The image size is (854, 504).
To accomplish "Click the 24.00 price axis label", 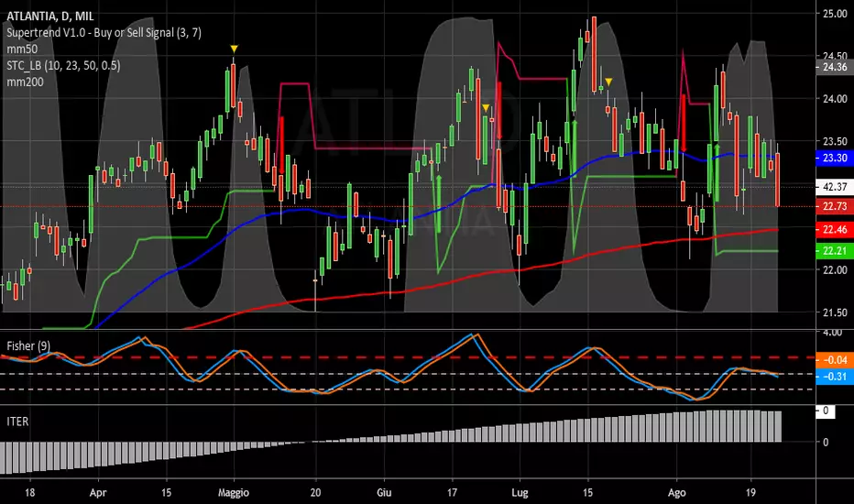I will pos(835,99).
